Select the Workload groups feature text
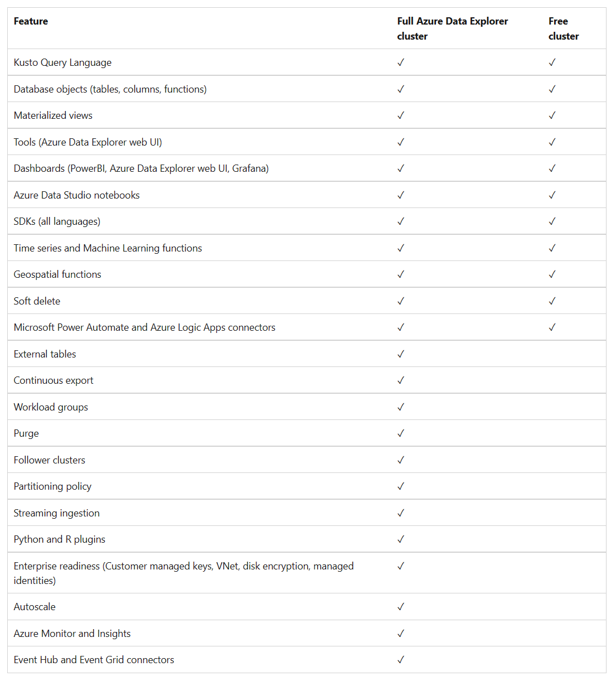This screenshot has width=616, height=681. (x=51, y=407)
